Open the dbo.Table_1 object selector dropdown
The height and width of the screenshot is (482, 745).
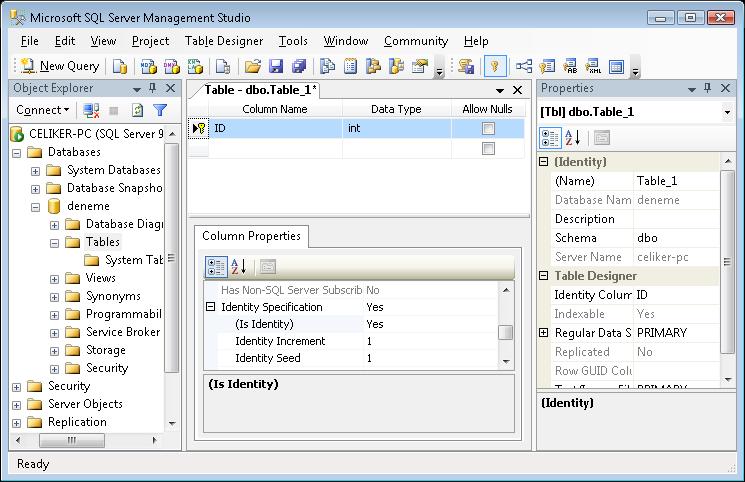[x=727, y=113]
